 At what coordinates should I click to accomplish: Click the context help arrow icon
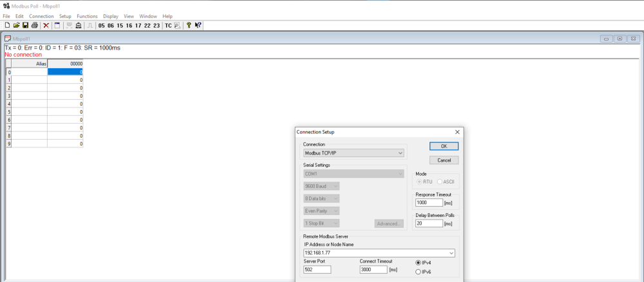coord(198,26)
